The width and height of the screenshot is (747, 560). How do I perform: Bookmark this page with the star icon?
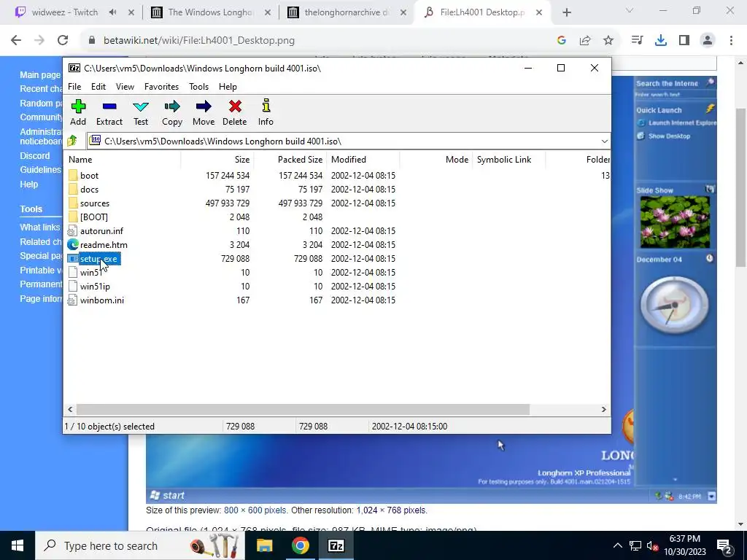[608, 41]
